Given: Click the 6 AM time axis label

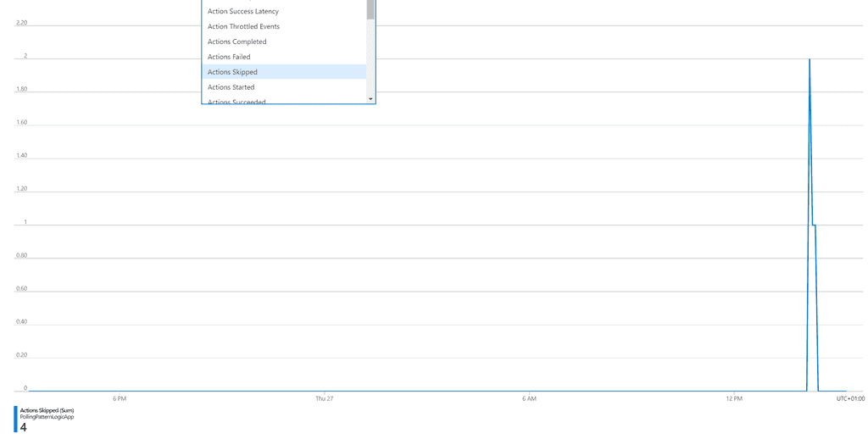Looking at the screenshot, I should click(529, 398).
